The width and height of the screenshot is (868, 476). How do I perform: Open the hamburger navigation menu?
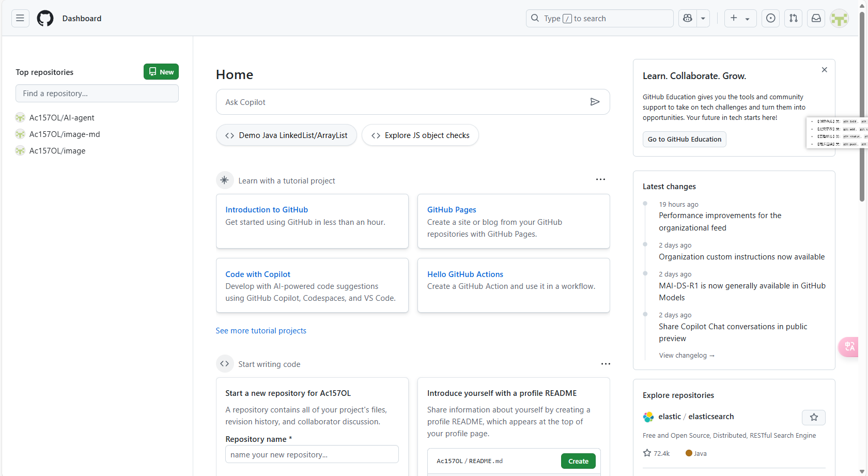tap(20, 18)
